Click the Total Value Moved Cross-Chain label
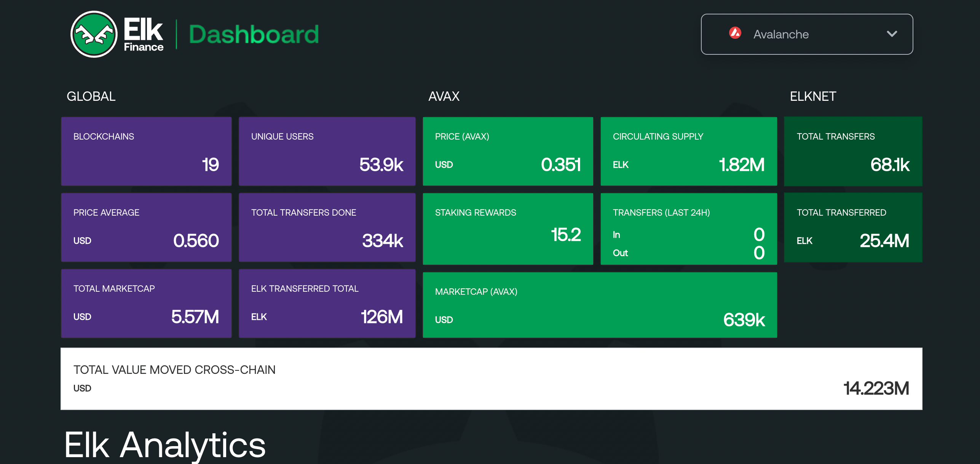The width and height of the screenshot is (980, 464). (174, 370)
